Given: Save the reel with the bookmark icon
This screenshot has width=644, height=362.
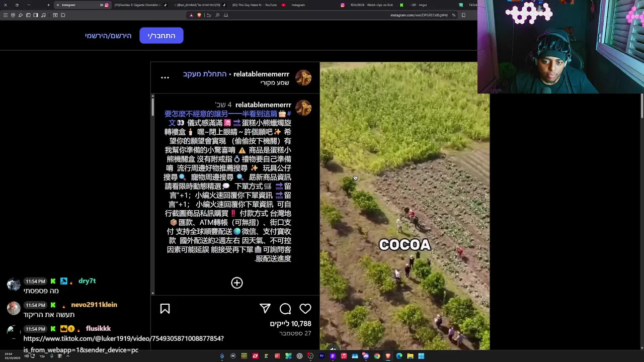Looking at the screenshot, I should pos(165,309).
